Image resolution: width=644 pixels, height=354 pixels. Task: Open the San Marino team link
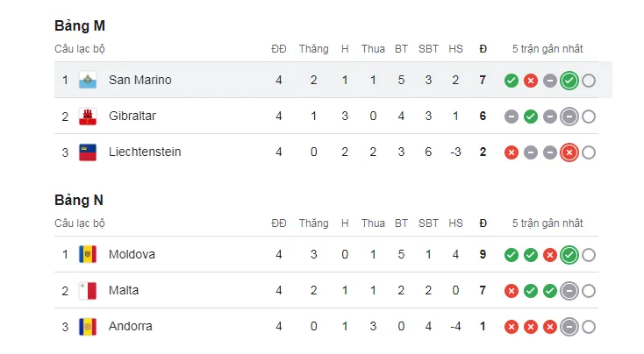[x=140, y=80]
